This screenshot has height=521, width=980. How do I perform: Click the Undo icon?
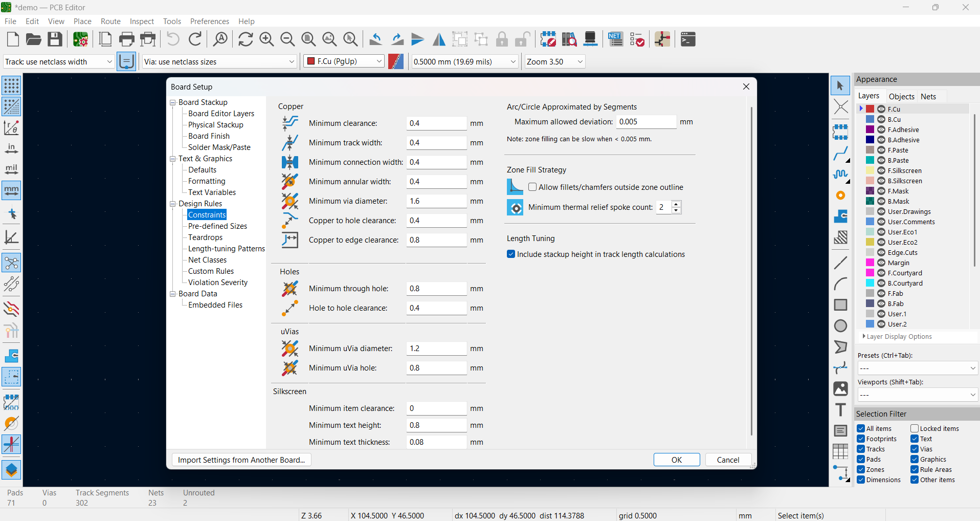point(173,39)
